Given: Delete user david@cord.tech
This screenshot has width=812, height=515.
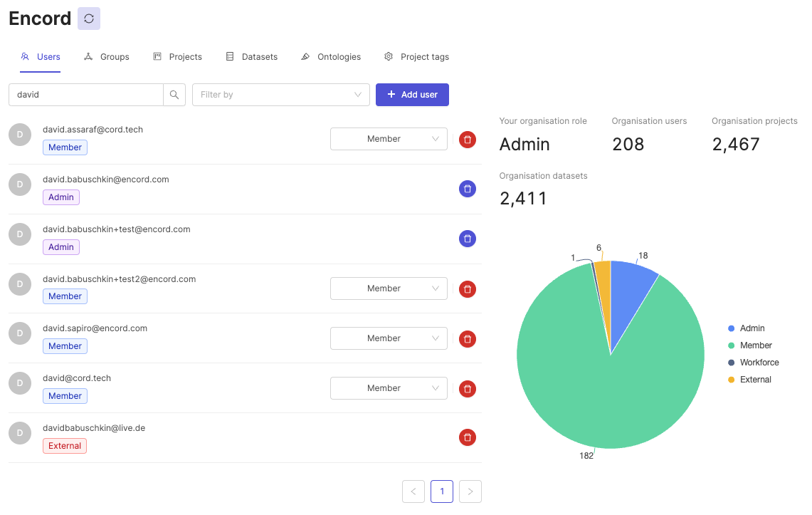Looking at the screenshot, I should 468,389.
